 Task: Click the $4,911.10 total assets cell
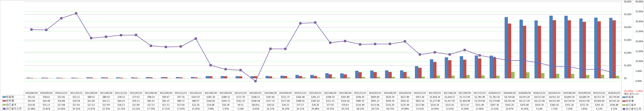pos(554,97)
